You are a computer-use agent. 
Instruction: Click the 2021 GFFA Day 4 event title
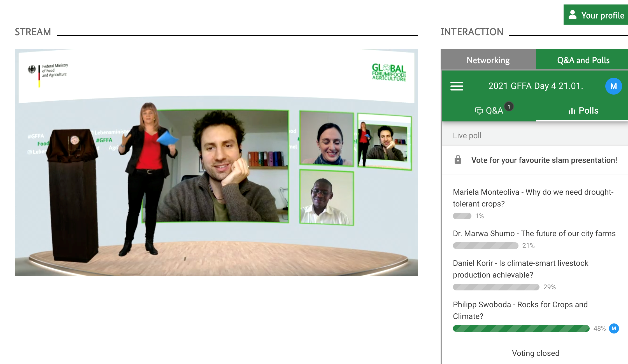535,86
